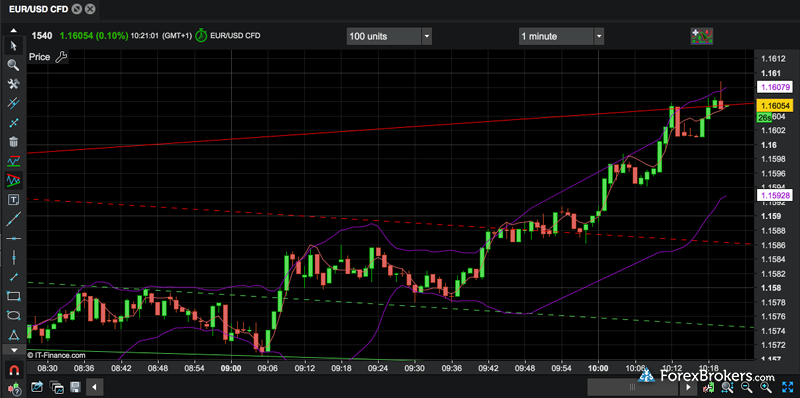
Task: Open the Price panel wrench settings
Action: (x=61, y=57)
